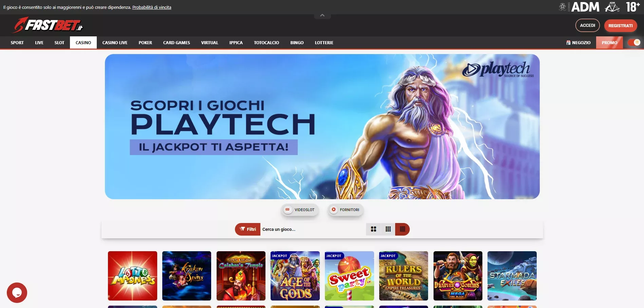This screenshot has width=644, height=308.
Task: Open the FORNITORI provider selector
Action: point(345,210)
